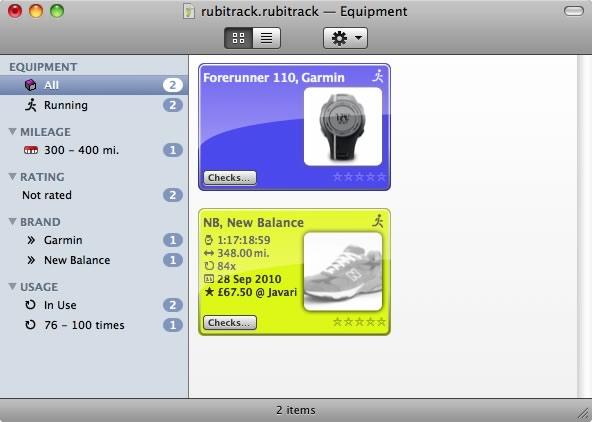Rate NB New Balance one star
Viewport: 592px width, 422px height.
338,322
